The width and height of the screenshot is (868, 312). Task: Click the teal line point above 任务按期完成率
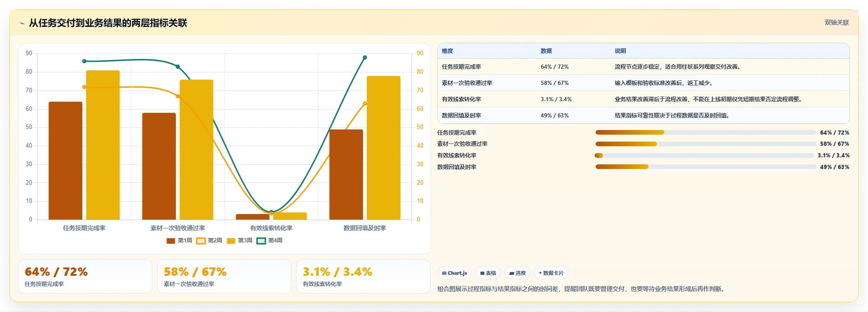click(x=84, y=61)
